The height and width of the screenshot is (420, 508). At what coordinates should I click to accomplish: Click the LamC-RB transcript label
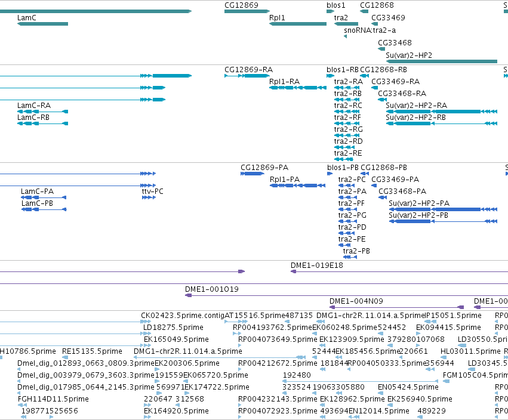point(33,118)
